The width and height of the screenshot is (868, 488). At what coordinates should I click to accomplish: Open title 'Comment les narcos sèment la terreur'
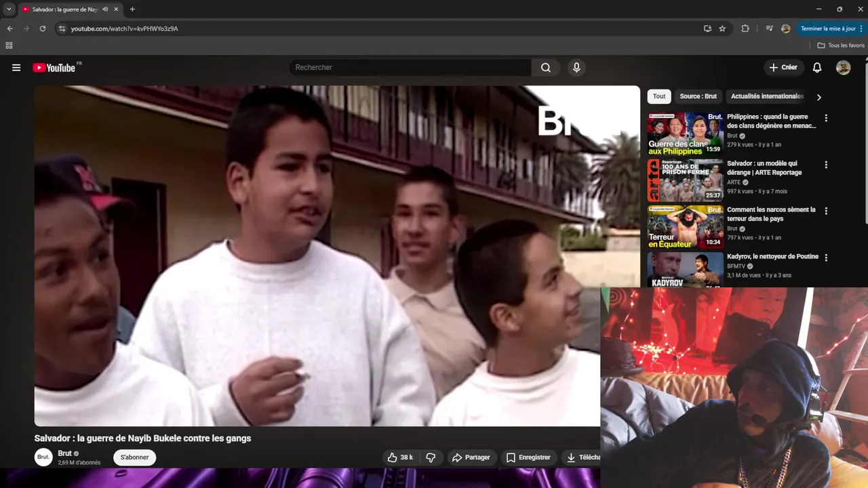pyautogui.click(x=771, y=214)
